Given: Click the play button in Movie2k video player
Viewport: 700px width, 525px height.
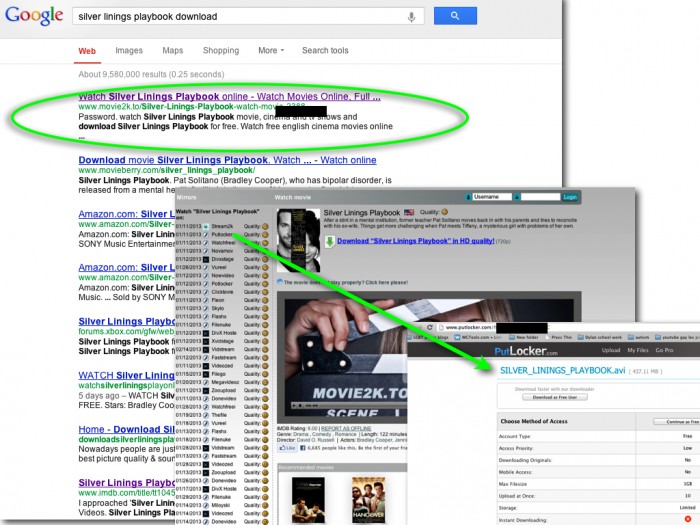Looking at the screenshot, I should (293, 406).
